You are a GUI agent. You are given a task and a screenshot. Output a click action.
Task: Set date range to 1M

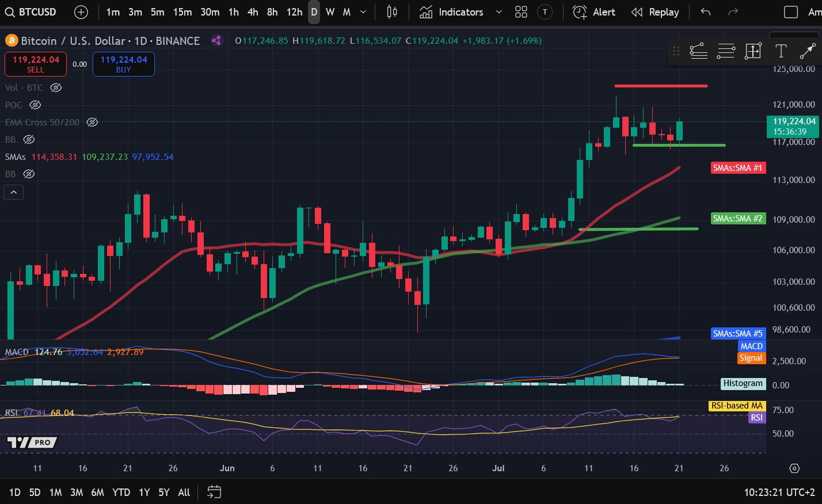[55, 492]
